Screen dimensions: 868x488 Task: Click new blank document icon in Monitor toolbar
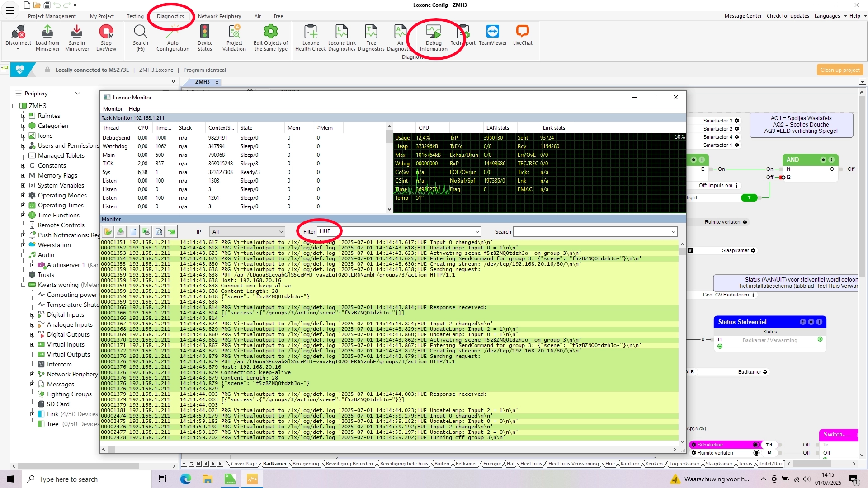coord(133,232)
